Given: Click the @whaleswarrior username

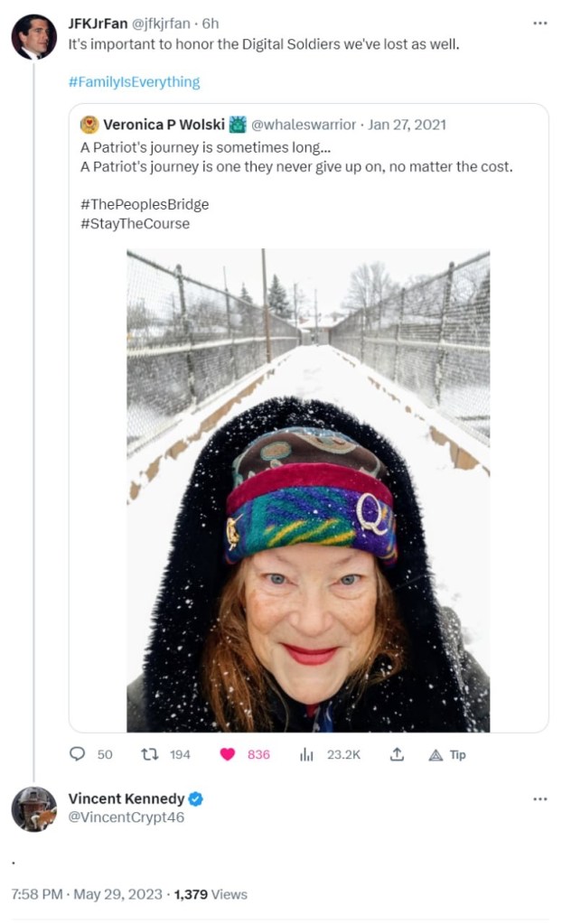Looking at the screenshot, I should point(304,125).
